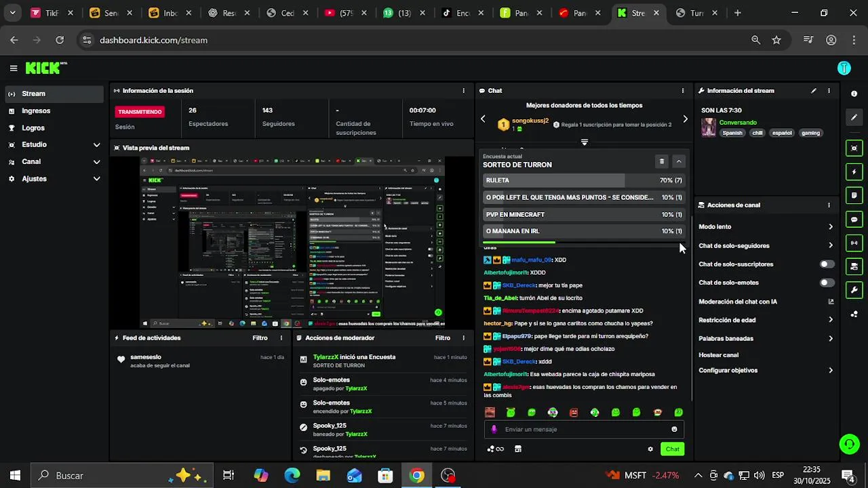Screen dimensions: 868x488
Task: Click the green Chat send button
Action: point(673,449)
